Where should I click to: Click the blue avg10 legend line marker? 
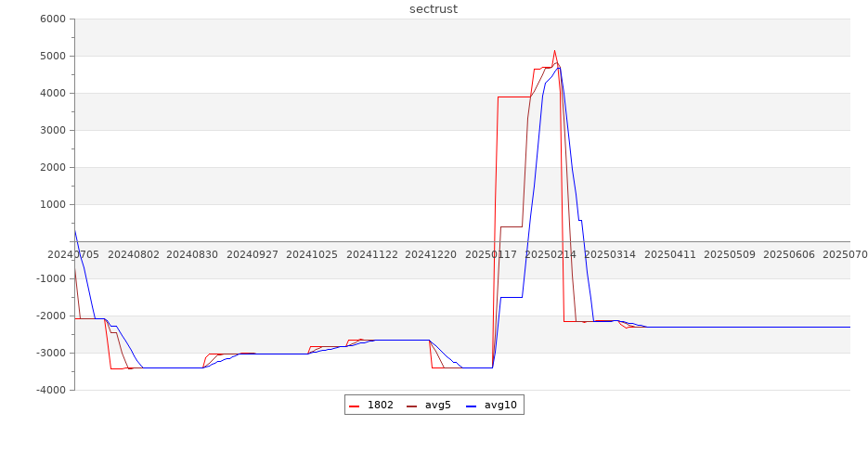pyautogui.click(x=471, y=406)
